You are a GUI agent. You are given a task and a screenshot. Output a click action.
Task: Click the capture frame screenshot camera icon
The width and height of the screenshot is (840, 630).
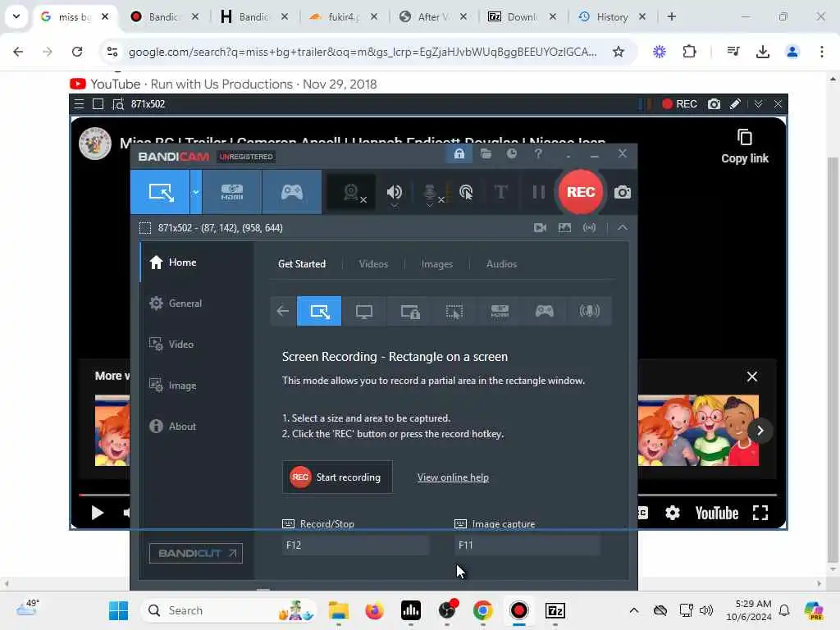(714, 104)
